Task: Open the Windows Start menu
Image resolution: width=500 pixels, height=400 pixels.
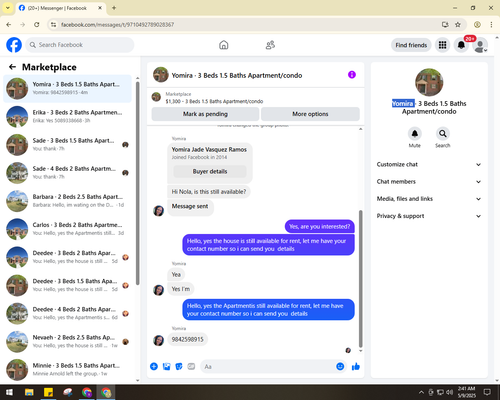Action: [x=9, y=392]
